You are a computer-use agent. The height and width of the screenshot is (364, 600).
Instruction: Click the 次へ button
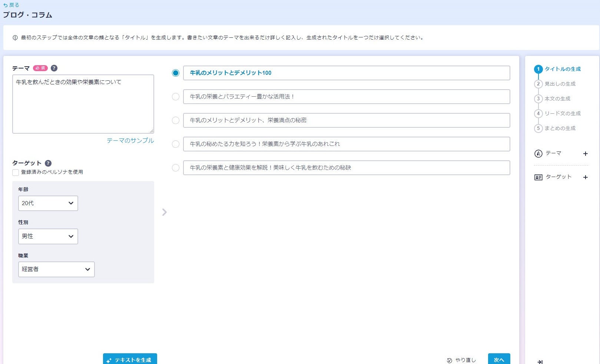pos(499,359)
